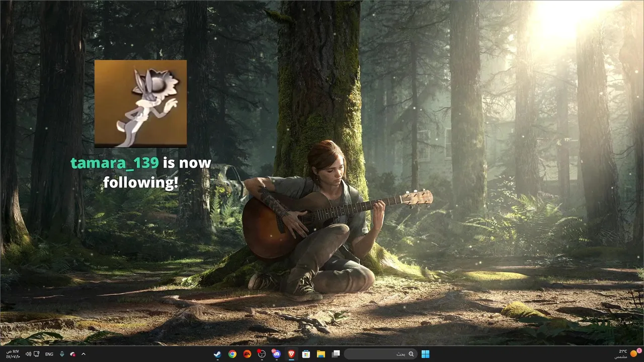Open Microsoft Store from the taskbar
This screenshot has height=362, width=644.
pyautogui.click(x=305, y=354)
